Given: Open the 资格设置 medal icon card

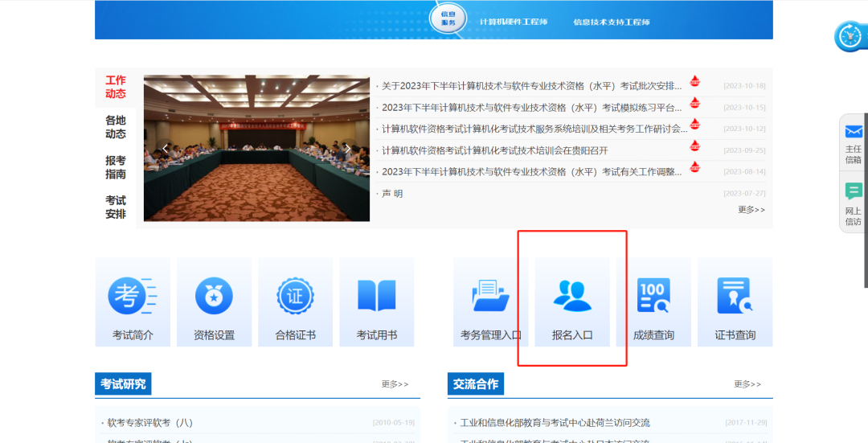Looking at the screenshot, I should (x=215, y=301).
